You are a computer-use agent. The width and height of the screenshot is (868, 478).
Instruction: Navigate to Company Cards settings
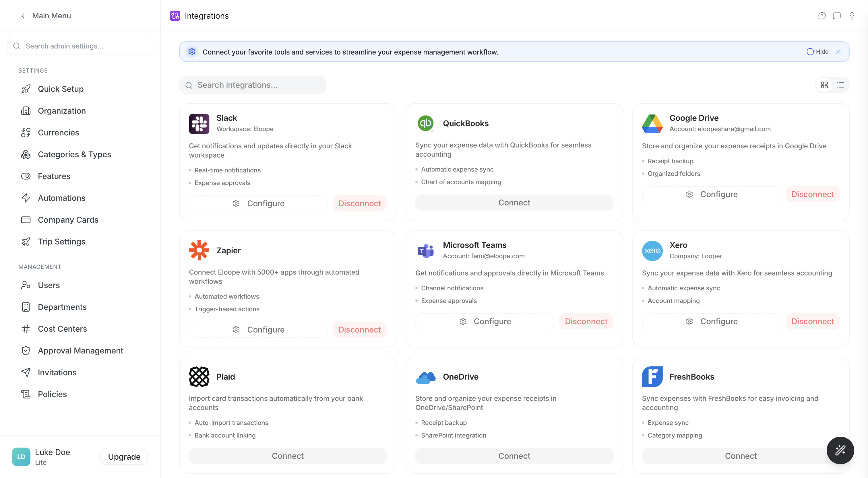coord(68,220)
